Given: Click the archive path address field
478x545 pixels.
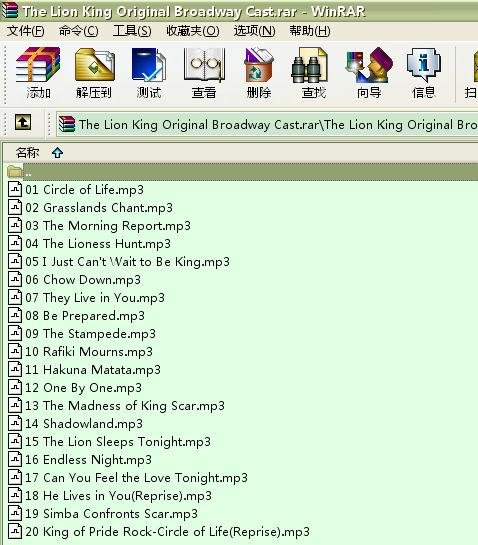Looking at the screenshot, I should [267, 124].
